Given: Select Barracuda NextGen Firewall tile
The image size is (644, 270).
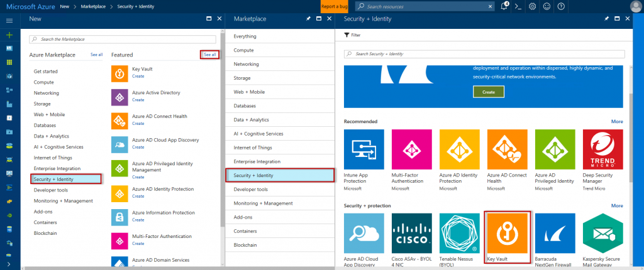Looking at the screenshot, I should [x=555, y=233].
